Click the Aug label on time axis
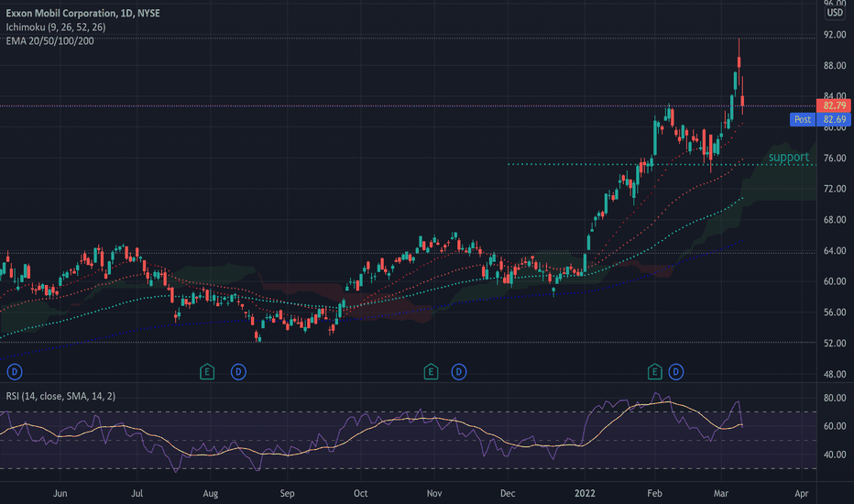Image resolution: width=854 pixels, height=504 pixels. point(210,493)
